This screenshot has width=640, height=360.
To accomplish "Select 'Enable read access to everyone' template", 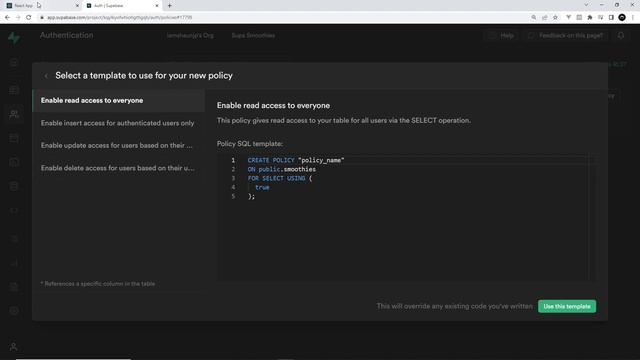I will click(x=118, y=100).
